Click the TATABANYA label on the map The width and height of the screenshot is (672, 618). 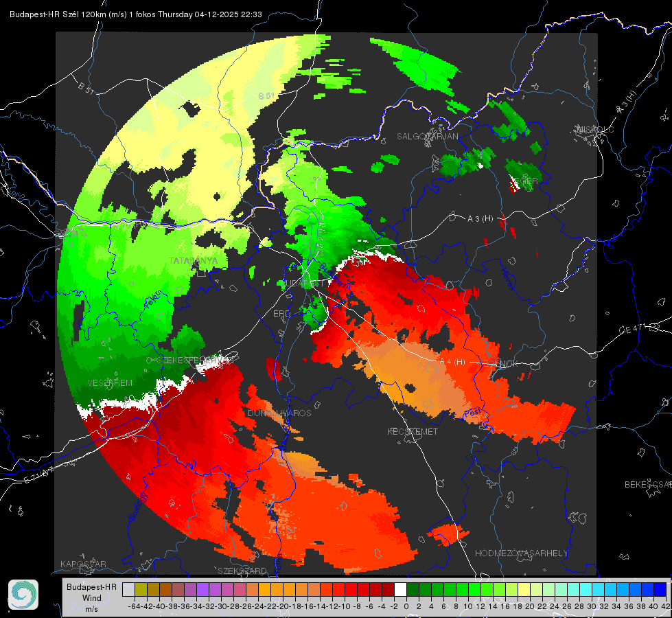193,260
